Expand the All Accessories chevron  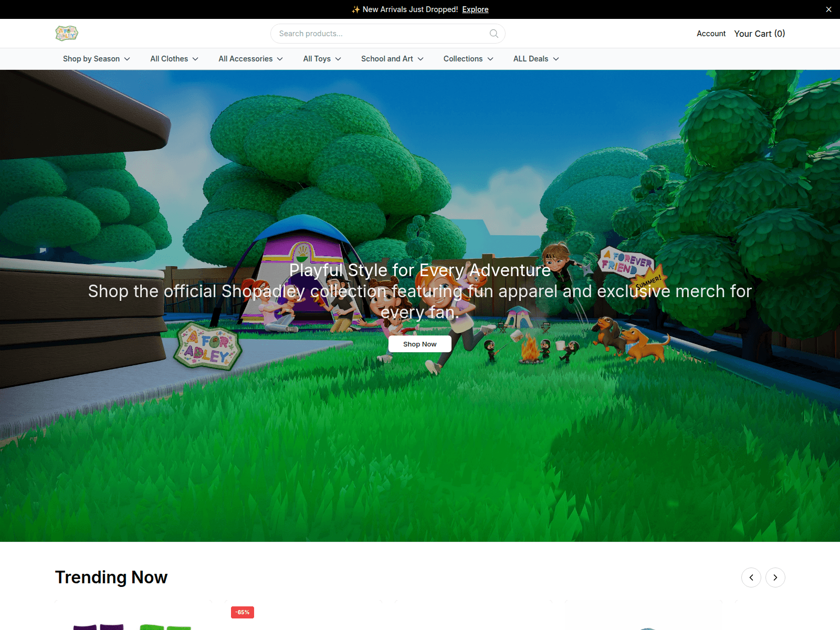coord(280,59)
